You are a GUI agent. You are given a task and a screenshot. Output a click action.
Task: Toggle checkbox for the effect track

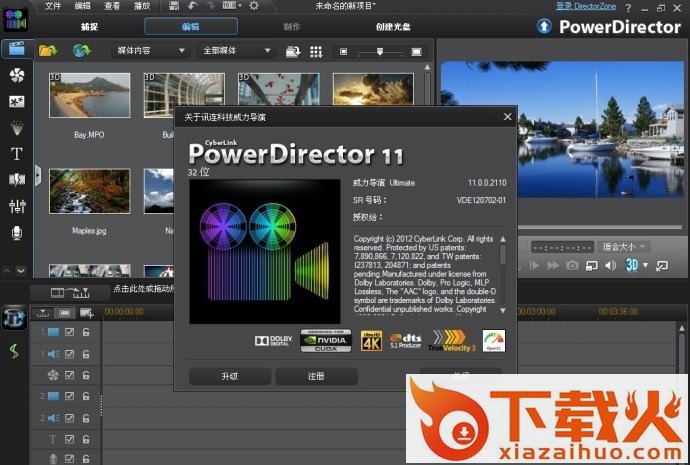(x=70, y=375)
